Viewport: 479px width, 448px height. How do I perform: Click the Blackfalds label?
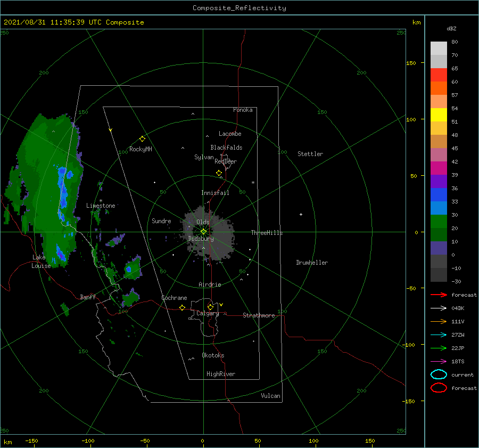(226, 148)
